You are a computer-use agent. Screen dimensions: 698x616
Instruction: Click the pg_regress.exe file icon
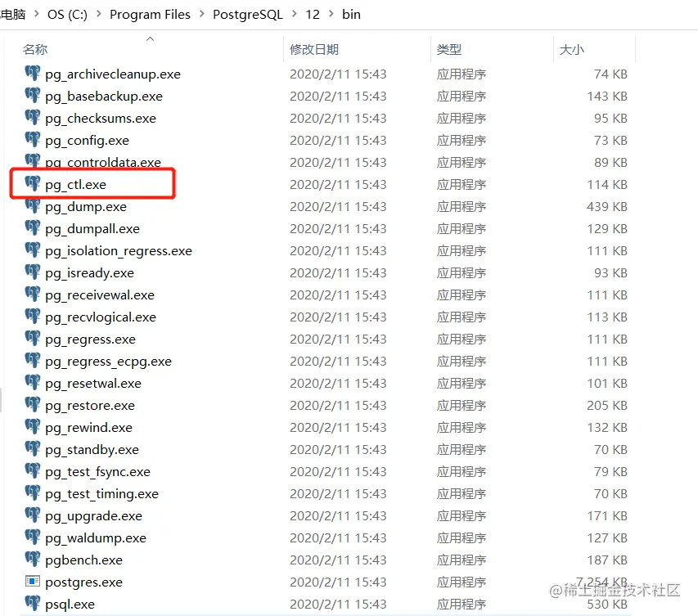[33, 338]
